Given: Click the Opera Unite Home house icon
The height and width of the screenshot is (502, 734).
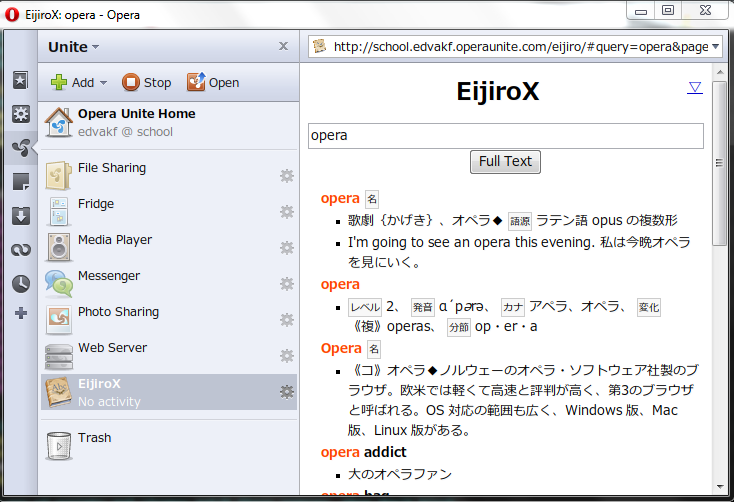Looking at the screenshot, I should 59,122.
